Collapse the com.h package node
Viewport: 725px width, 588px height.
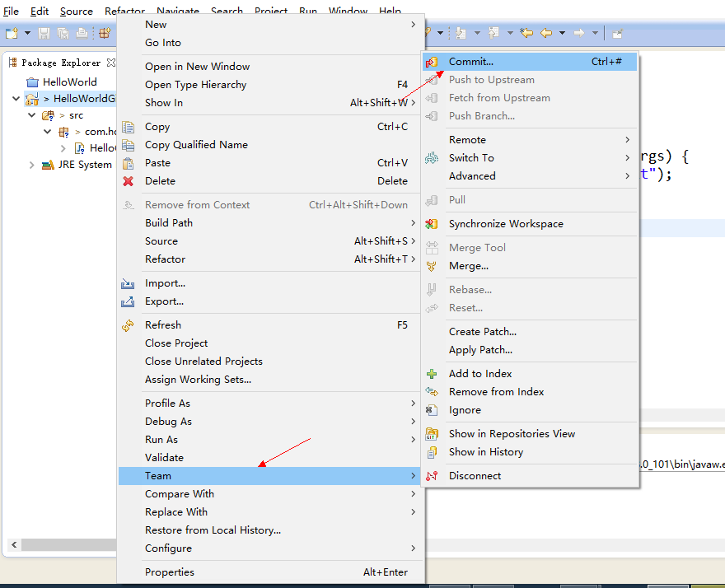coord(48,132)
